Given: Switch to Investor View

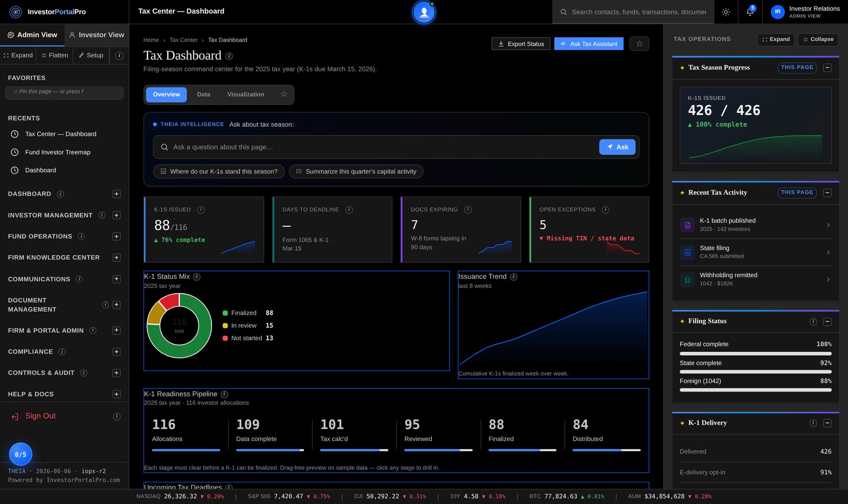Looking at the screenshot, I should [x=97, y=35].
